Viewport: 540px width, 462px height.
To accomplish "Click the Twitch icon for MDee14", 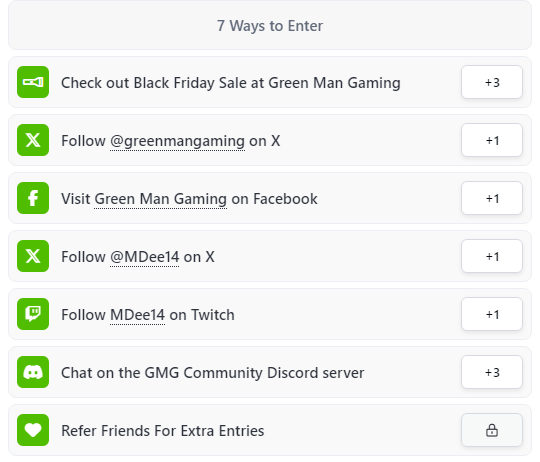I will pyautogui.click(x=33, y=314).
